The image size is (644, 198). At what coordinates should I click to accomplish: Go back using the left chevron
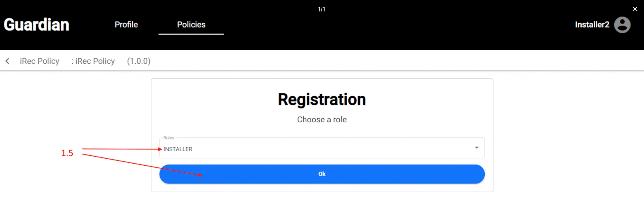8,61
